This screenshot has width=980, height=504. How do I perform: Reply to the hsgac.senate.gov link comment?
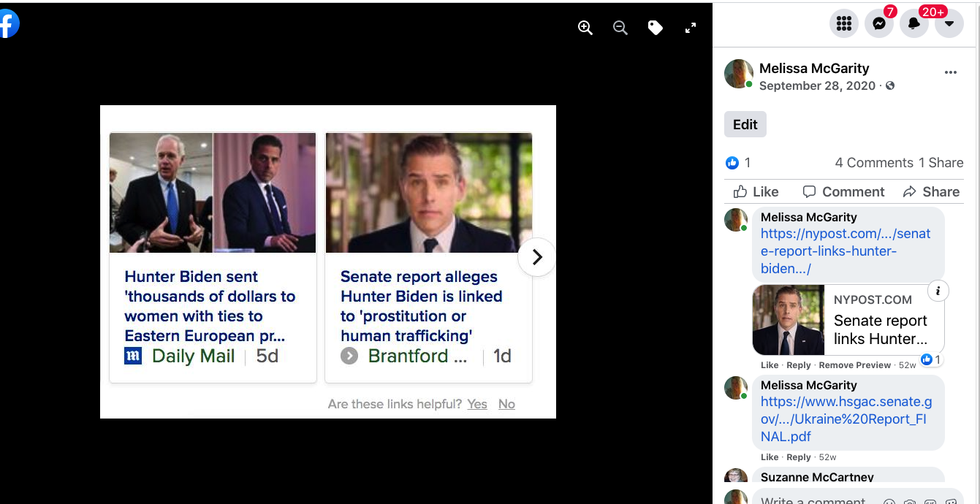799,457
